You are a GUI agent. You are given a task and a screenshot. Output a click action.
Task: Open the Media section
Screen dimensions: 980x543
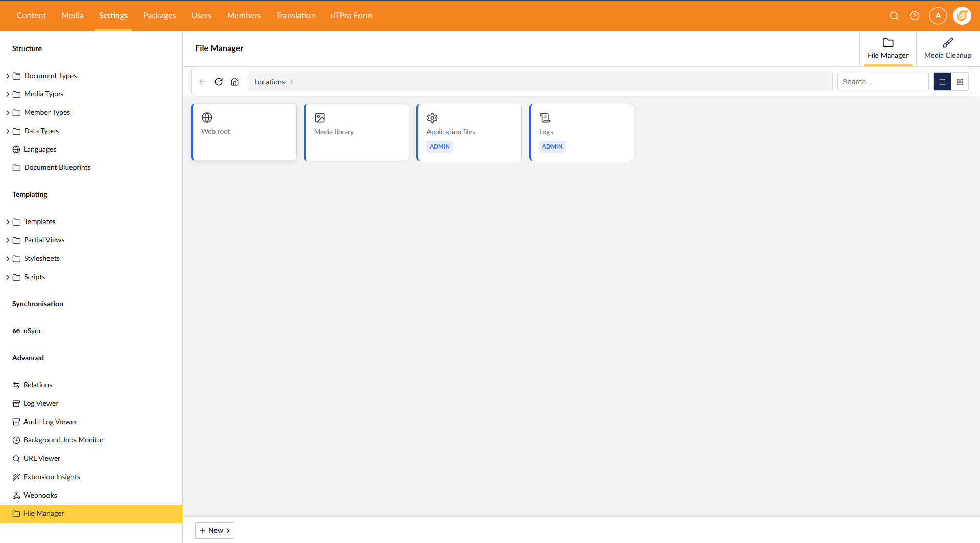pyautogui.click(x=73, y=16)
